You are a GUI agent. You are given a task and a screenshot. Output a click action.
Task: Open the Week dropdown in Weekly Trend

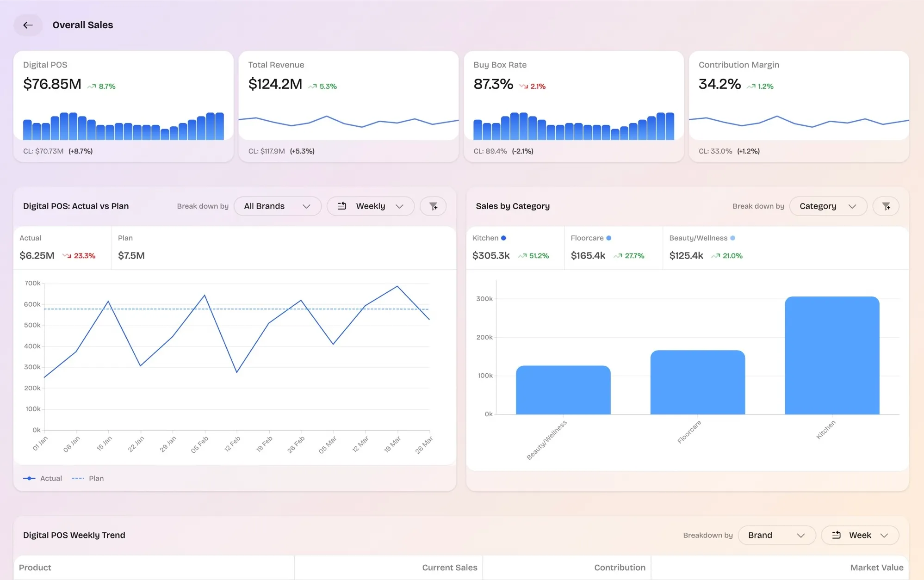point(860,535)
